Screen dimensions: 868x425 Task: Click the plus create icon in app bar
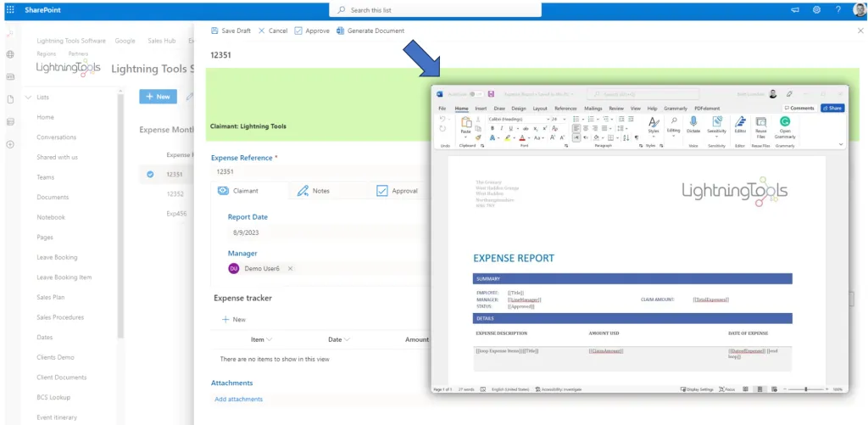click(x=10, y=144)
